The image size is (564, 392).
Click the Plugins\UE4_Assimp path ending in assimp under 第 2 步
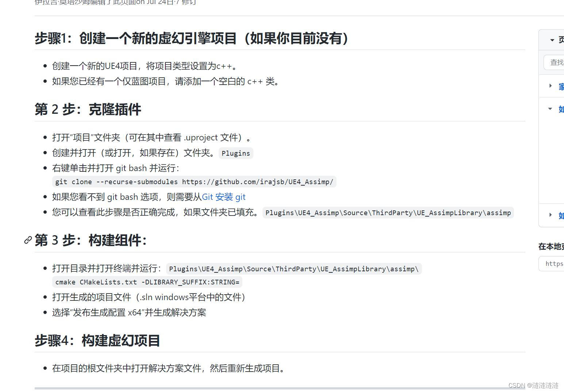tap(388, 213)
